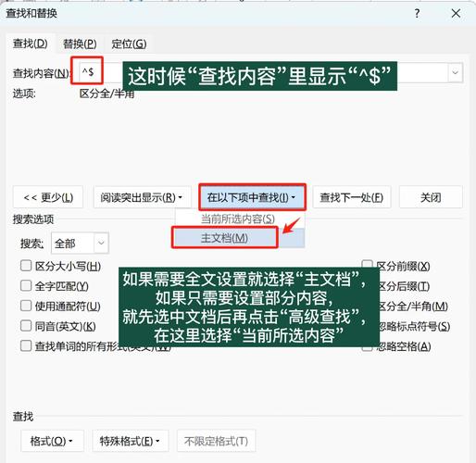Open the 格式(O) dropdown button
This screenshot has width=476, height=463.
click(x=52, y=441)
